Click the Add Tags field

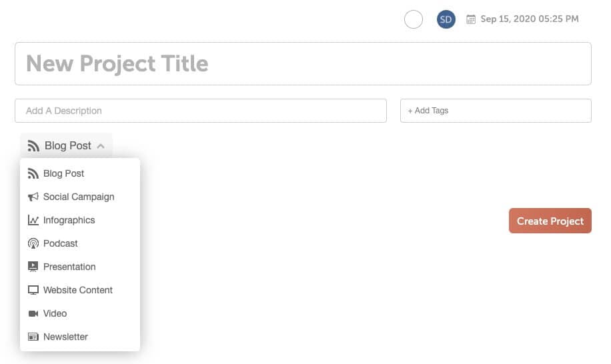tap(496, 111)
